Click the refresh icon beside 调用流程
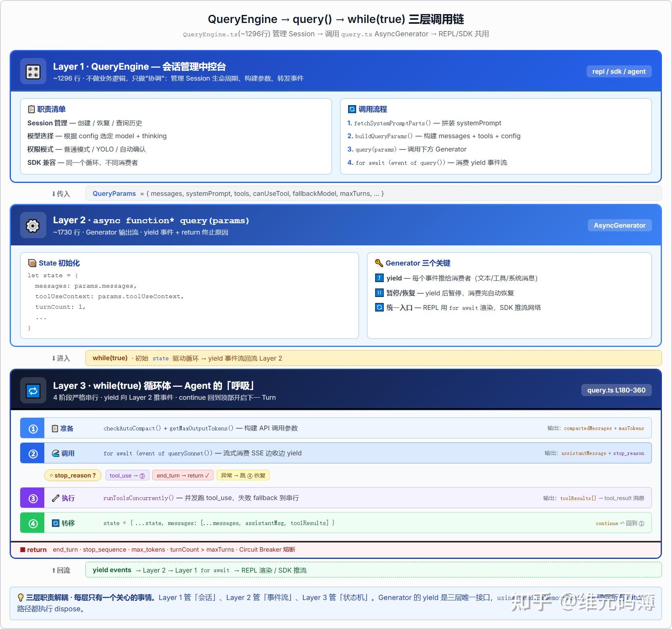 pyautogui.click(x=352, y=109)
